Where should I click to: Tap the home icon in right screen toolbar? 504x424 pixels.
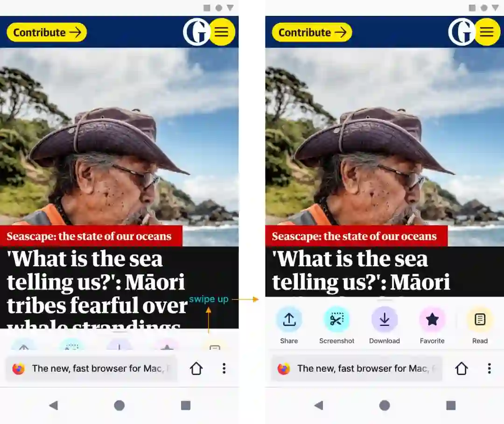461,368
